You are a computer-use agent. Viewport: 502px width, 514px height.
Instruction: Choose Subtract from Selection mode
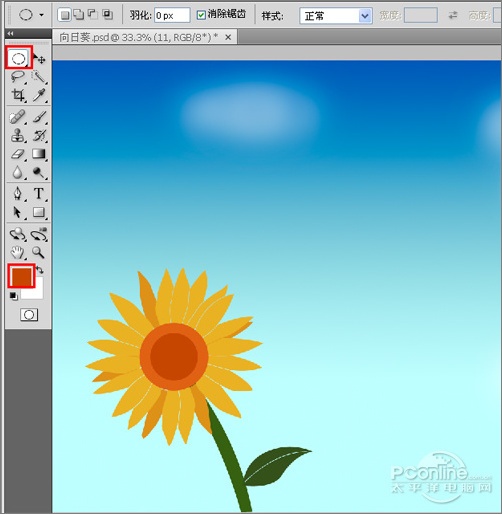pos(93,15)
